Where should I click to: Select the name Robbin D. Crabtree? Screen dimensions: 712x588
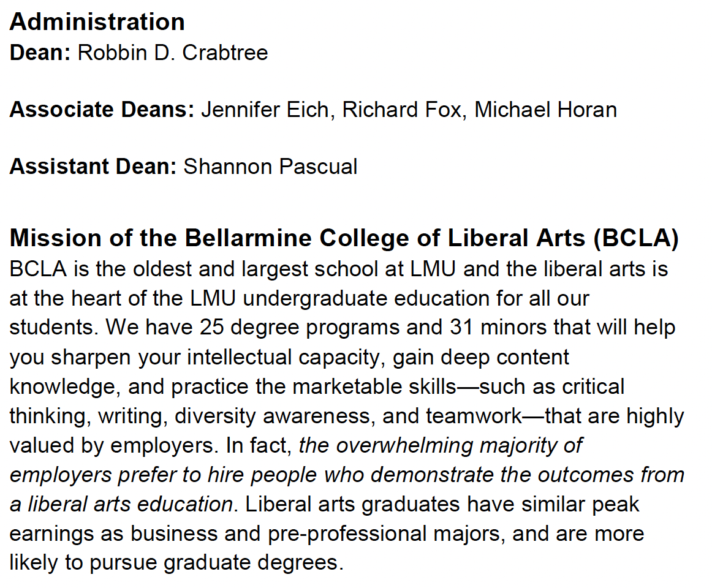pyautogui.click(x=173, y=53)
